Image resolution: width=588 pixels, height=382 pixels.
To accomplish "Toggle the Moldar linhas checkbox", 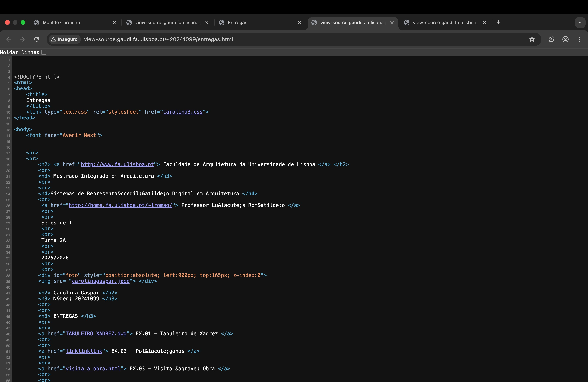I will (44, 52).
